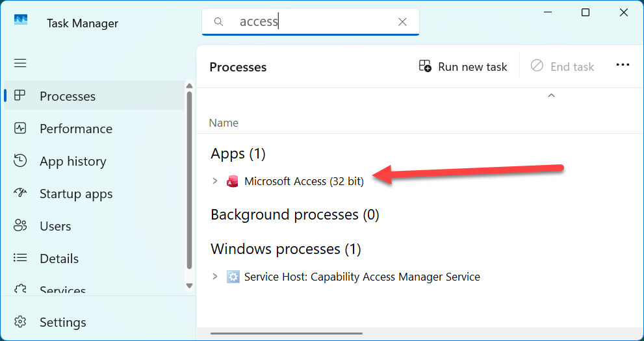Click the Background processes (0) heading
Image resolution: width=644 pixels, height=341 pixels.
[x=295, y=214]
